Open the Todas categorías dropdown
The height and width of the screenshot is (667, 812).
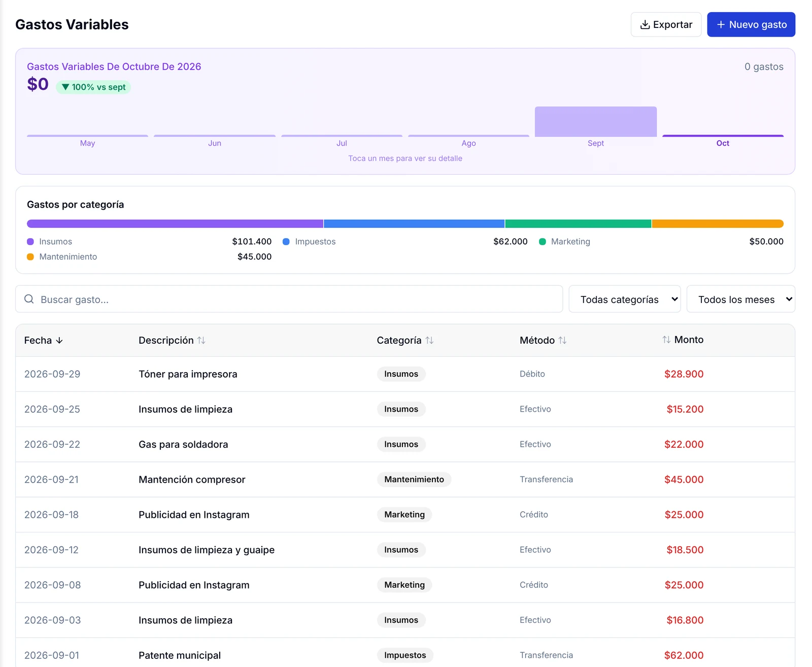pos(625,299)
